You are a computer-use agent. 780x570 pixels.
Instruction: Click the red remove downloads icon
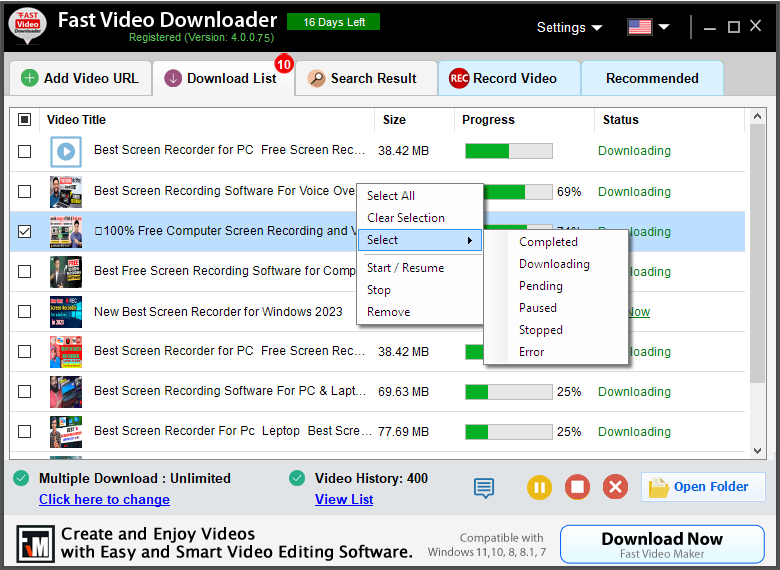tap(616, 488)
